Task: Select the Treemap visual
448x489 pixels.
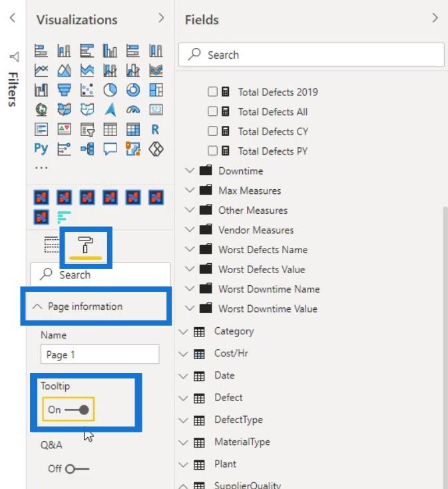Action: [156, 90]
